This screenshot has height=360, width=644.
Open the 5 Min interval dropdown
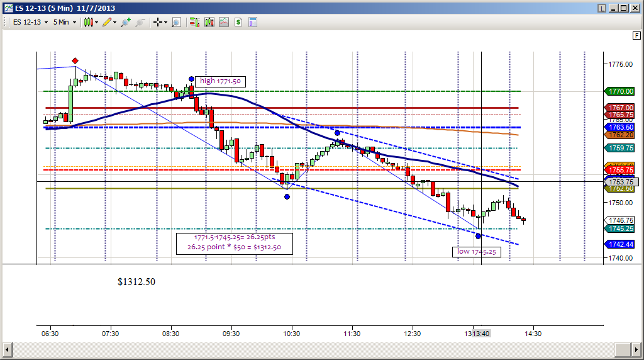click(x=65, y=22)
